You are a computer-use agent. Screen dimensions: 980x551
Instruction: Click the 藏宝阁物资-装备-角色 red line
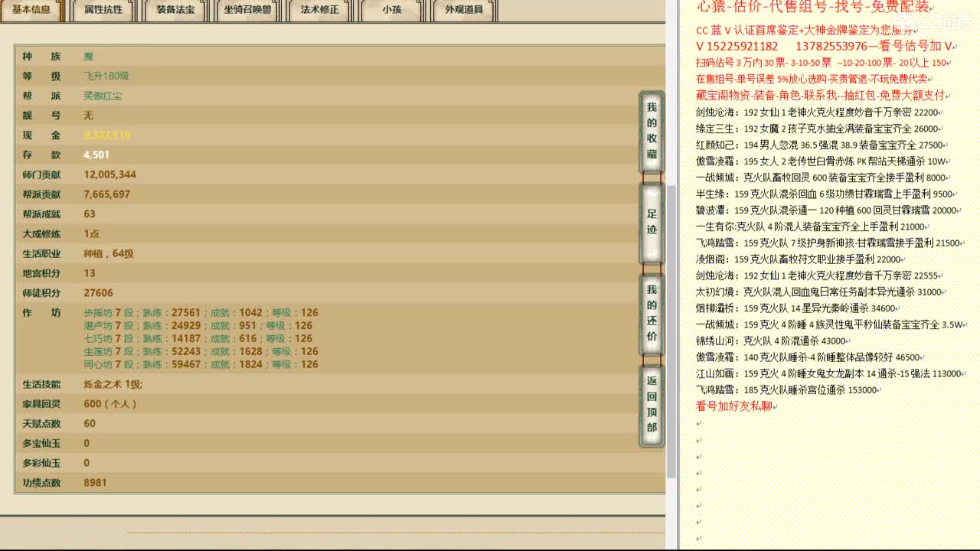821,96
